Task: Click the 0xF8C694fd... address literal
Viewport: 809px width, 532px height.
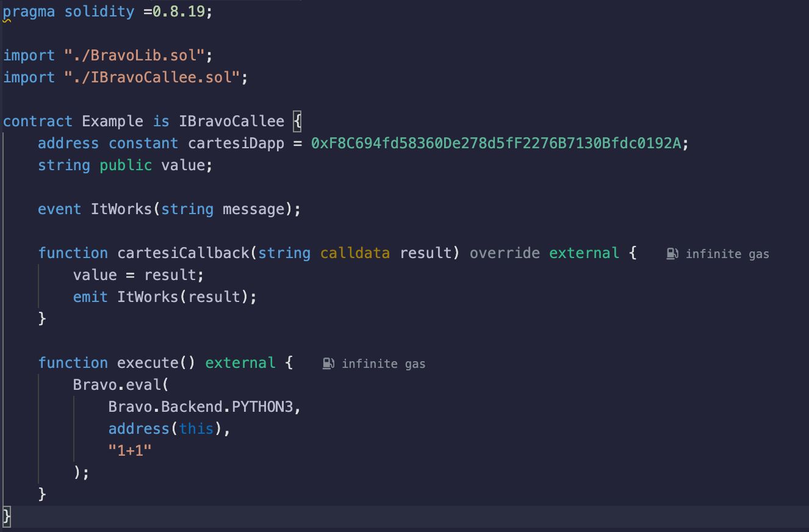Action: point(495,143)
